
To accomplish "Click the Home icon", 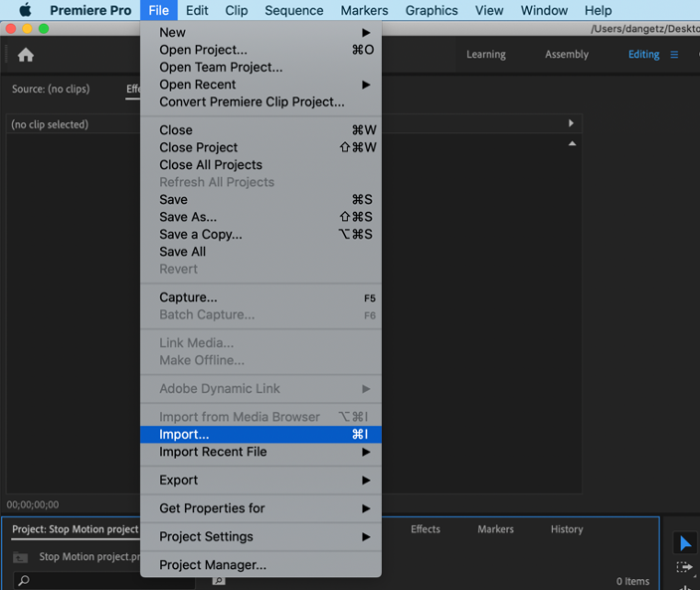I will [26, 55].
